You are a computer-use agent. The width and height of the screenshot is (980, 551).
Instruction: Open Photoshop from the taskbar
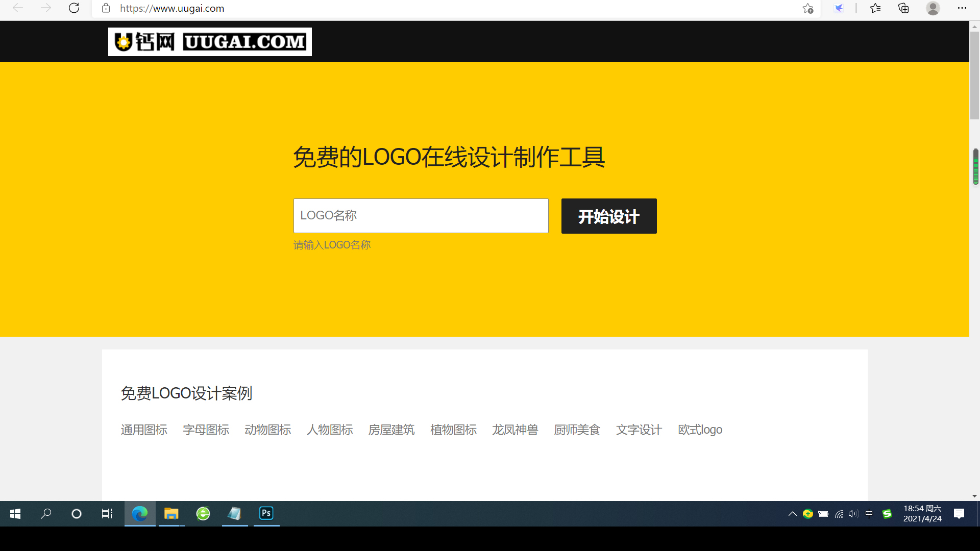266,513
